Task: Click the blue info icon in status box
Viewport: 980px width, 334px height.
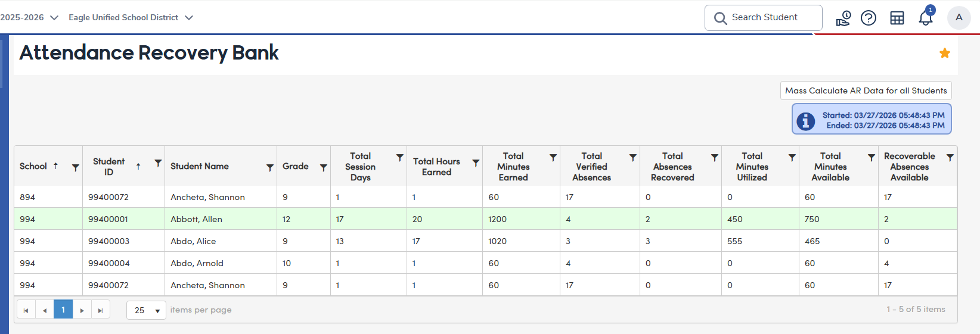Action: click(806, 121)
